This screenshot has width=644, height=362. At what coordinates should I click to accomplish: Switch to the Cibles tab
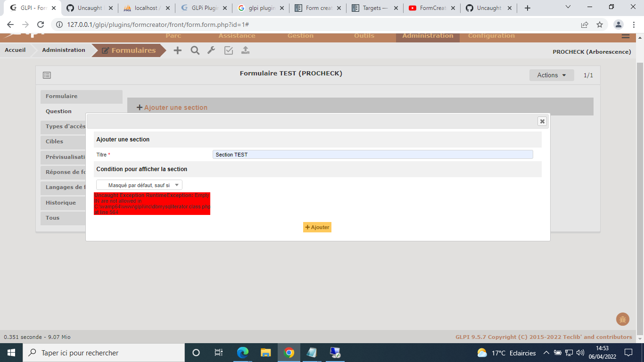(x=56, y=141)
